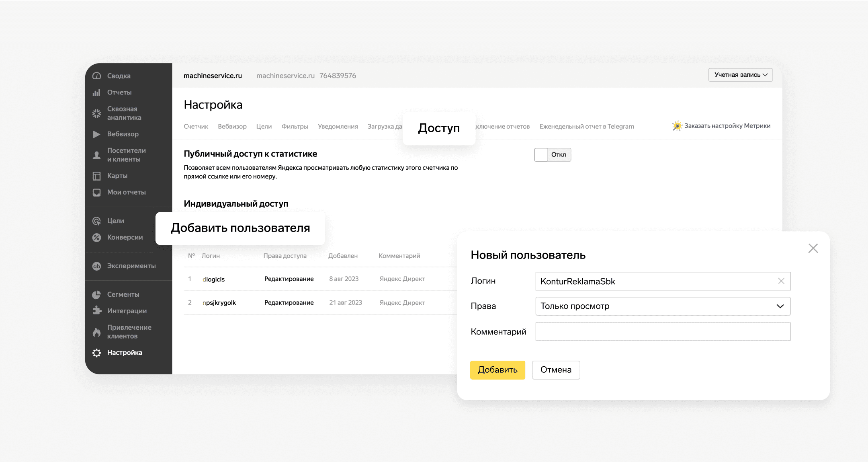Click the Логин column header
This screenshot has height=462, width=868.
(211, 256)
